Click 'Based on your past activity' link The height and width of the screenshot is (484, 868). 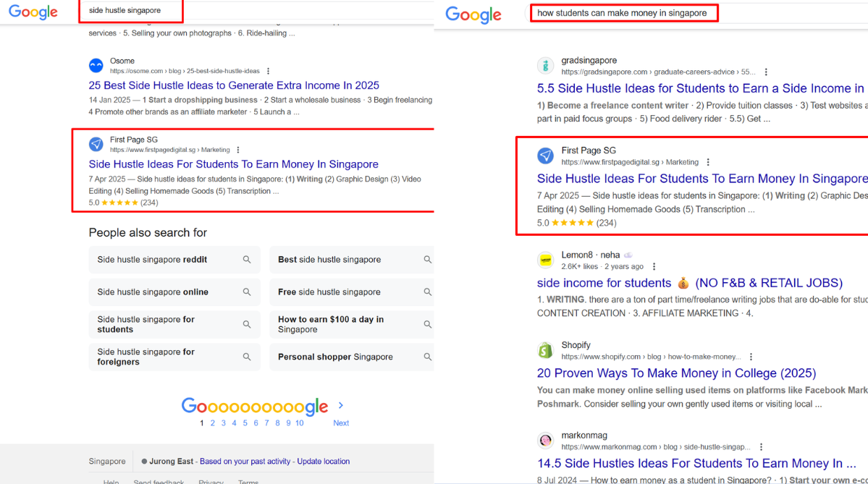(245, 462)
